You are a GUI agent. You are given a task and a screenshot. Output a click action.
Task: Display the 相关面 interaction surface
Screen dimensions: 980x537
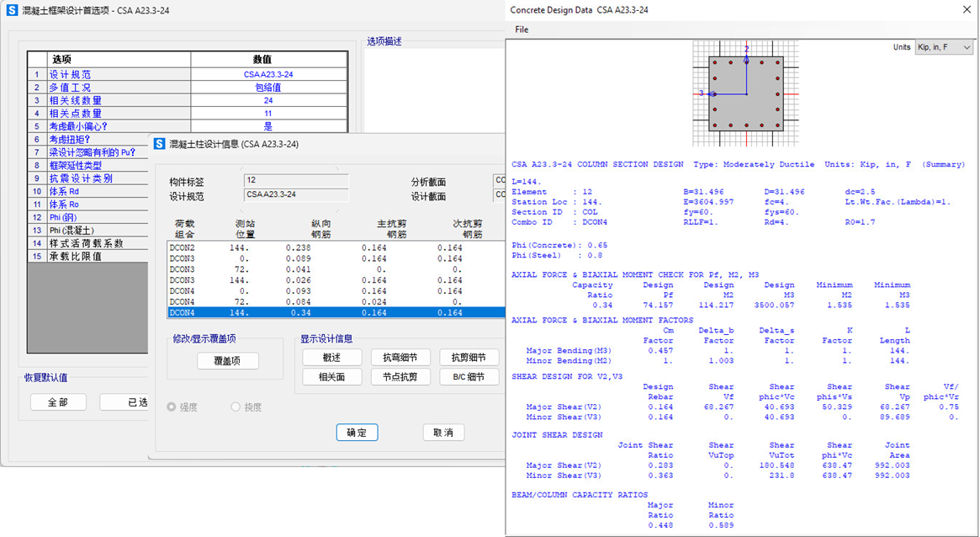[331, 377]
